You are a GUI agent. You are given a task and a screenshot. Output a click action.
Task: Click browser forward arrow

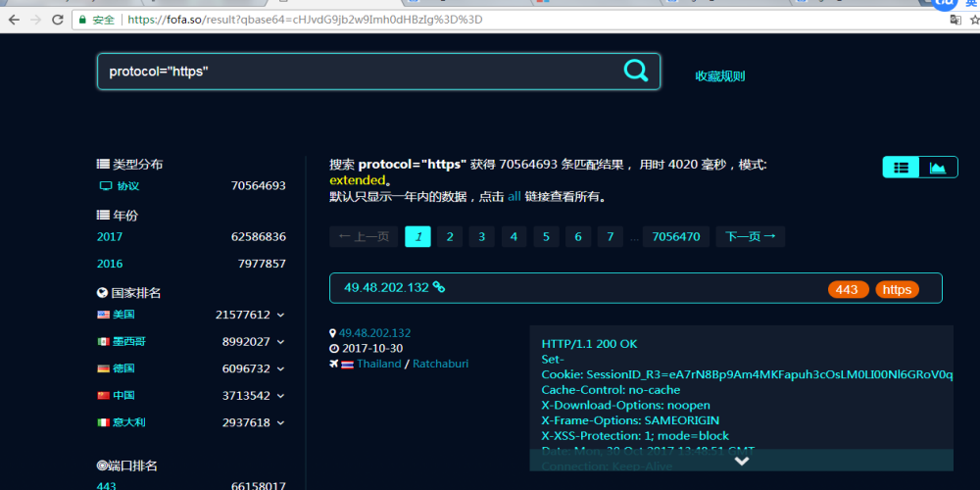[35, 20]
